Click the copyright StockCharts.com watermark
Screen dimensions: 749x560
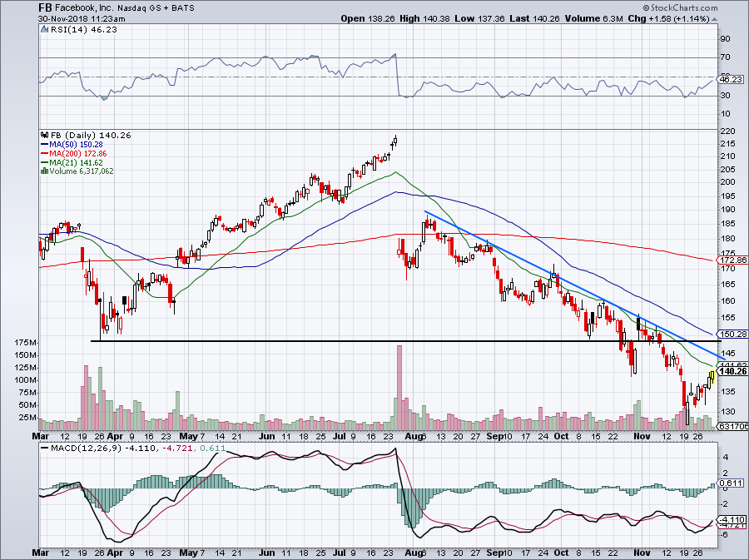[x=680, y=7]
